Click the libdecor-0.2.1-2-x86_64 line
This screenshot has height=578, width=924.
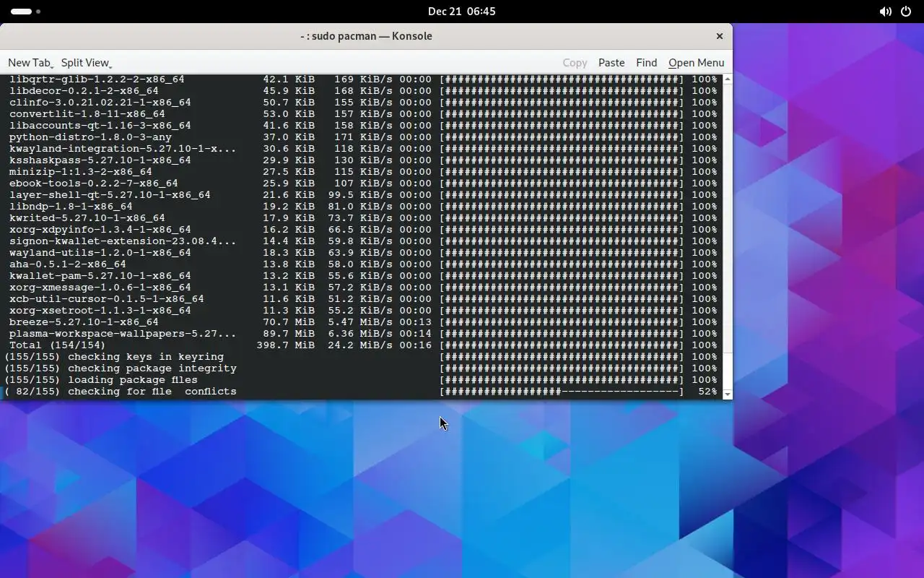pyautogui.click(x=363, y=91)
